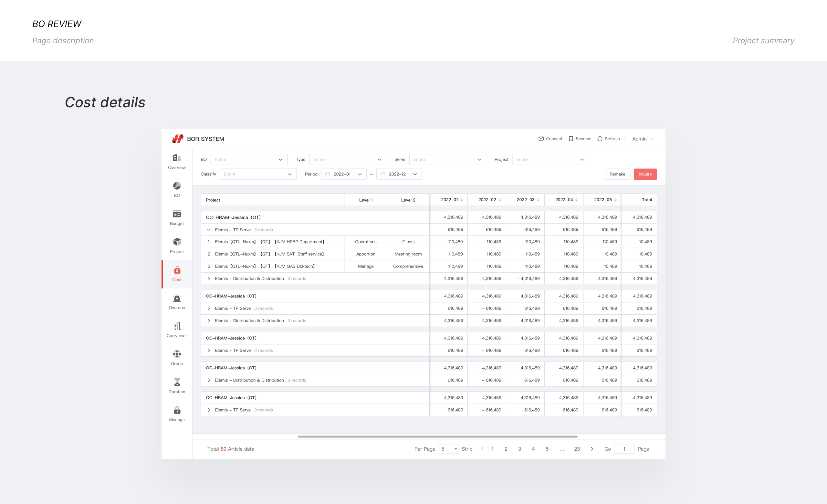Open the Serve filter dropdown
827x504 pixels.
pos(447,159)
